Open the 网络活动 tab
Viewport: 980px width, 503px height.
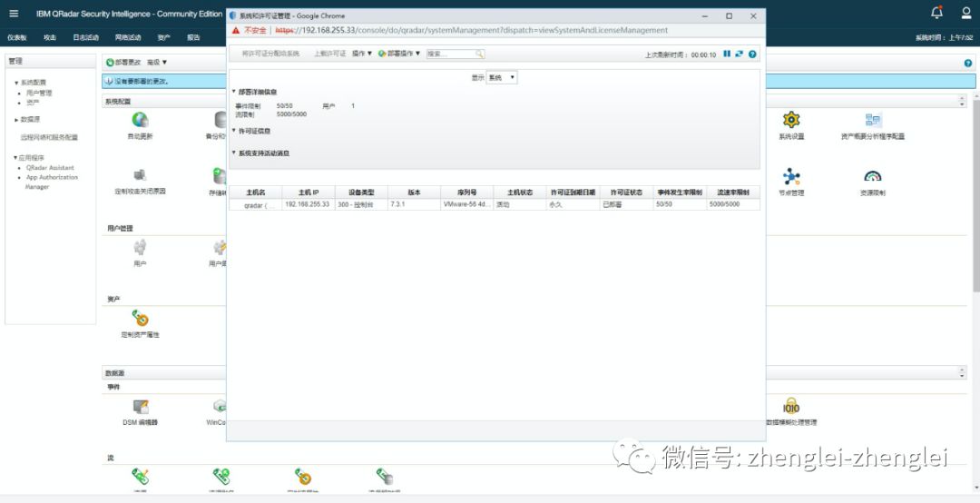click(x=128, y=37)
